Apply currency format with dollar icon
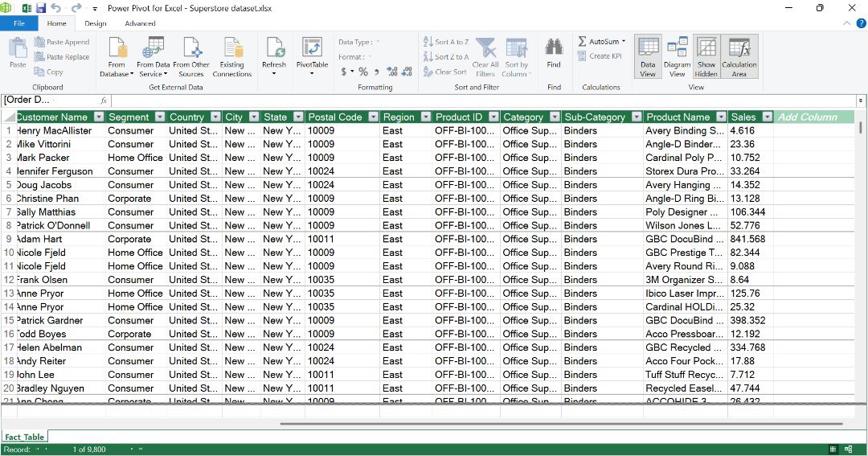868x456 pixels. coord(344,72)
